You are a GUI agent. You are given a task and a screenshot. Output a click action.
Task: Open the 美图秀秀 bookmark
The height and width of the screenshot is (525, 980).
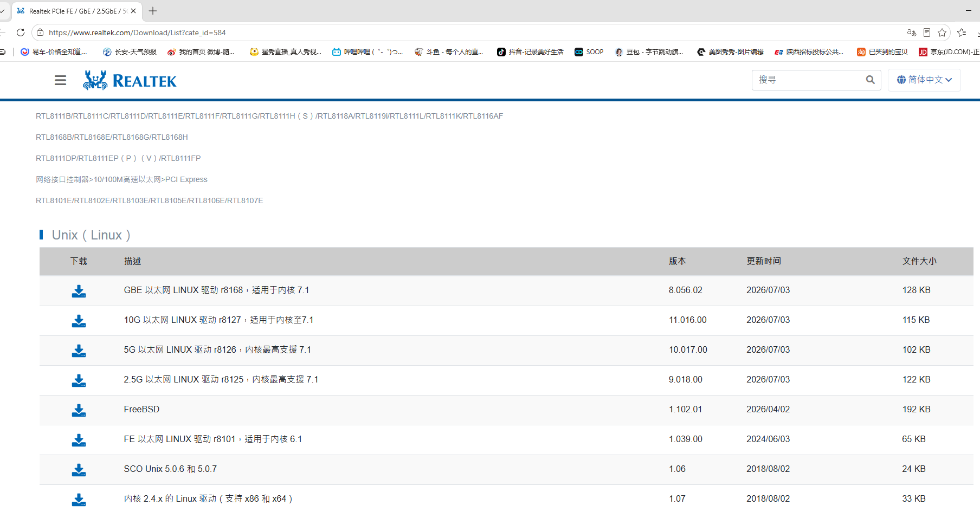pos(730,52)
